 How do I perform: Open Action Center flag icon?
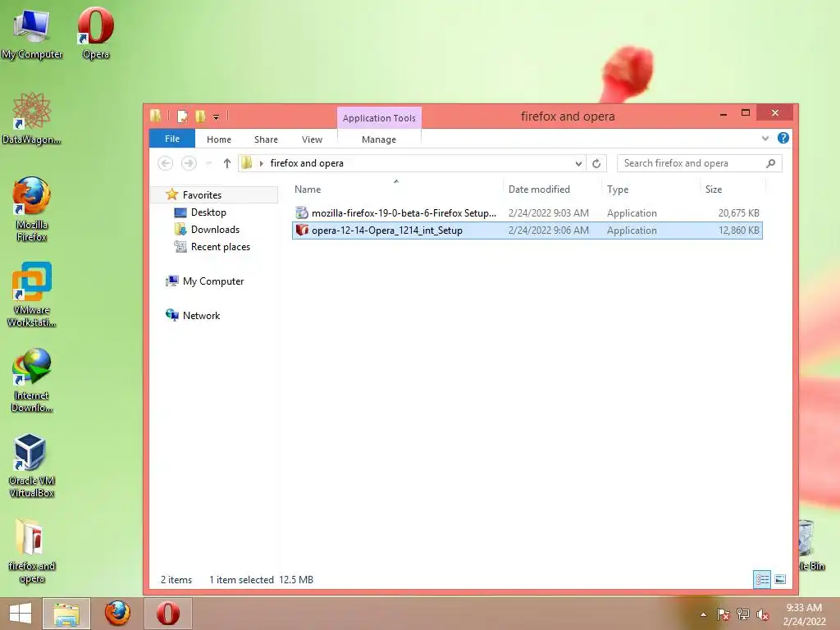(x=724, y=614)
